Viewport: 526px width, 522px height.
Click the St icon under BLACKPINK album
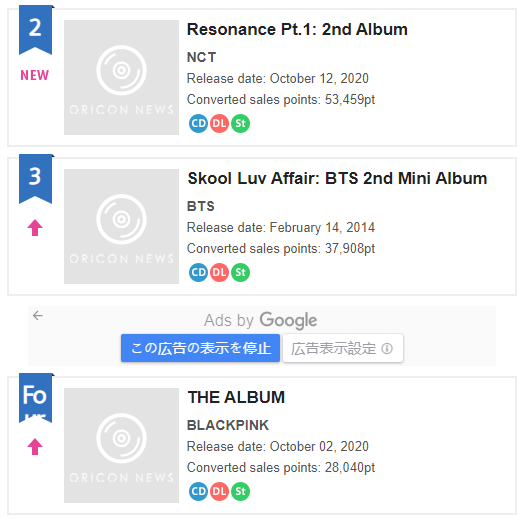coord(241,491)
